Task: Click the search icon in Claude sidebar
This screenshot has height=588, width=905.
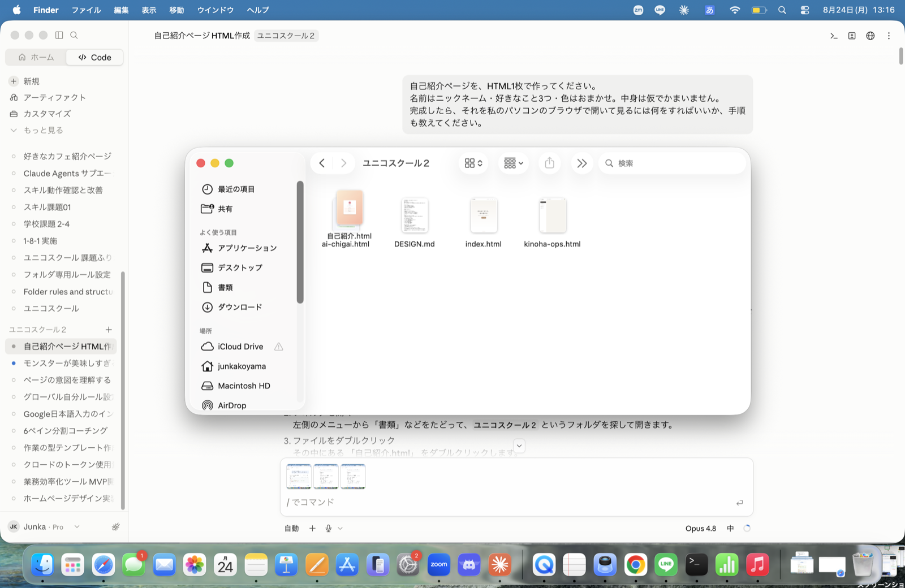Action: pyautogui.click(x=74, y=35)
